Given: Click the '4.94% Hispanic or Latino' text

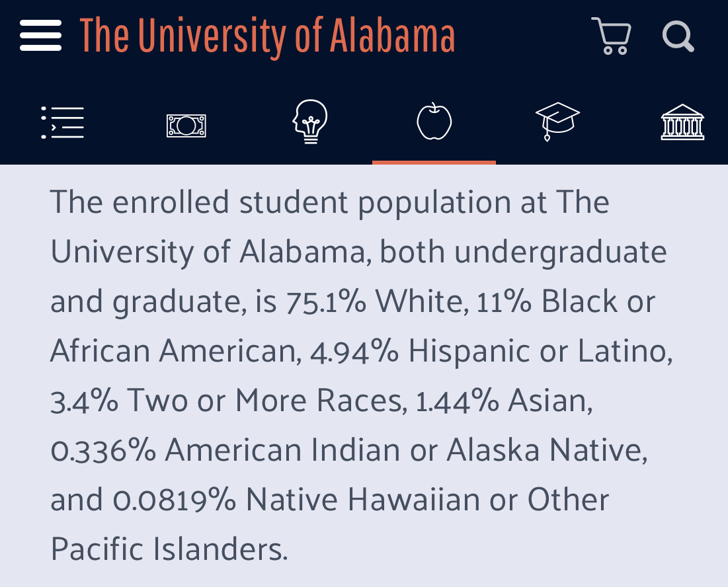Looking at the screenshot, I should coord(491,351).
